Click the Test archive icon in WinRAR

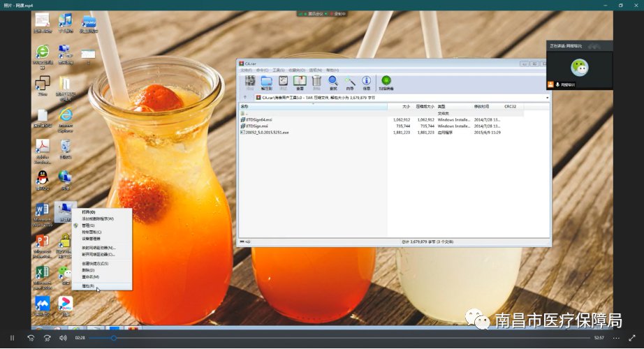coord(283,83)
